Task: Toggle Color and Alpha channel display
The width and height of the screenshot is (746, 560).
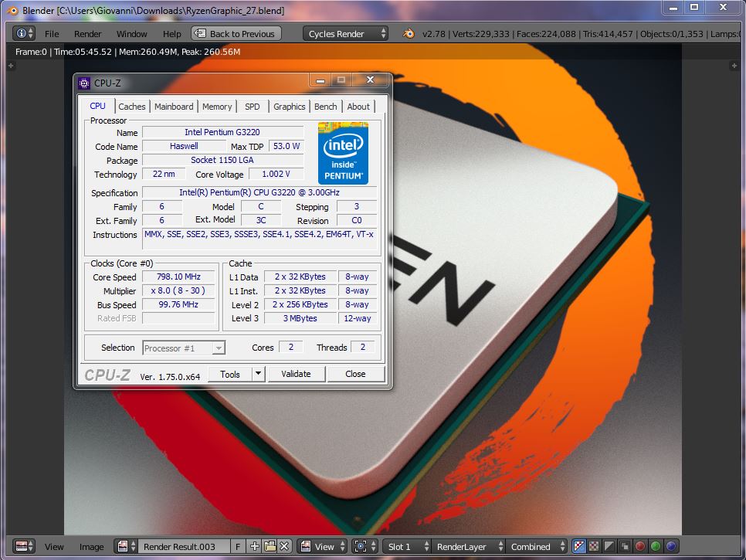Action: click(x=579, y=546)
